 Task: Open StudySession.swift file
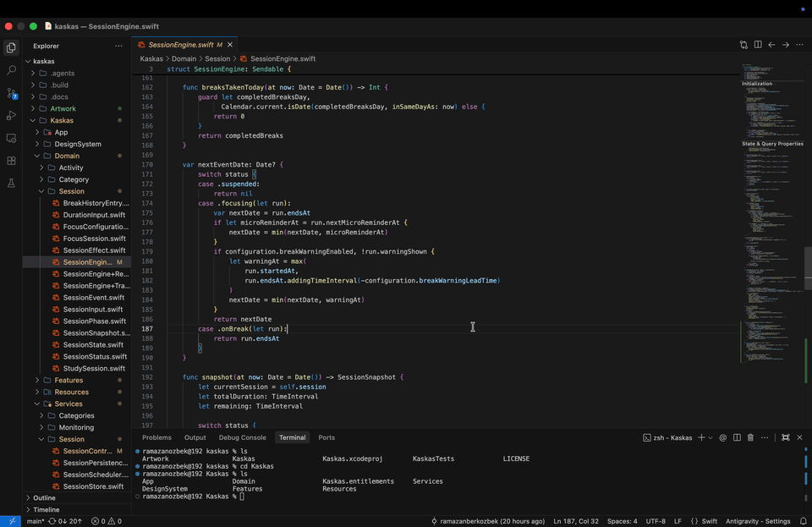coord(94,369)
